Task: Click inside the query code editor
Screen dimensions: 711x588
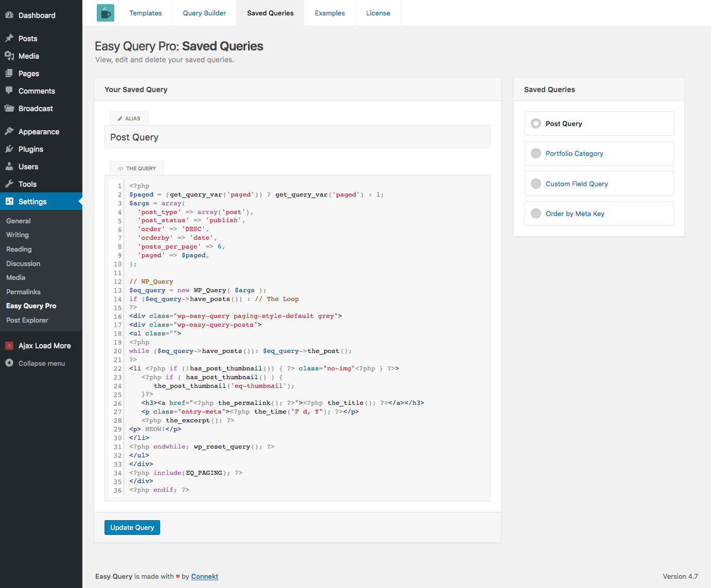Action: tap(298, 338)
